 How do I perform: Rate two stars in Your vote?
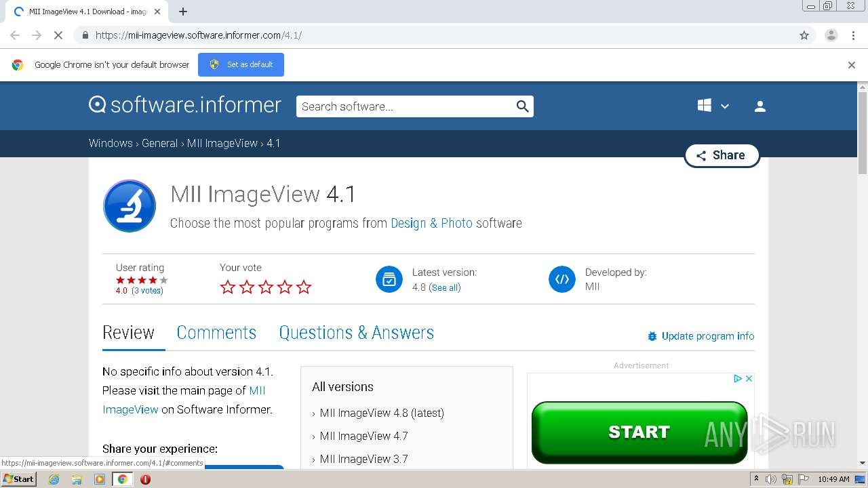[x=247, y=287]
